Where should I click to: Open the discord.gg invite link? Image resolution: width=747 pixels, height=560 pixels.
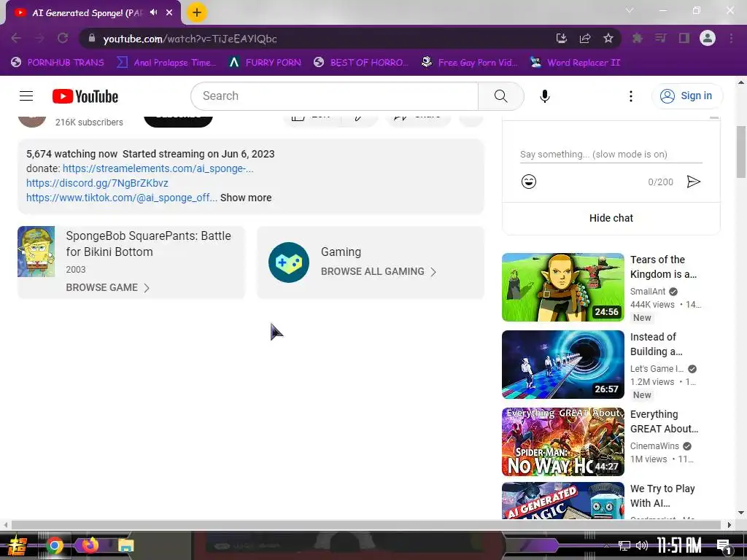pos(97,183)
